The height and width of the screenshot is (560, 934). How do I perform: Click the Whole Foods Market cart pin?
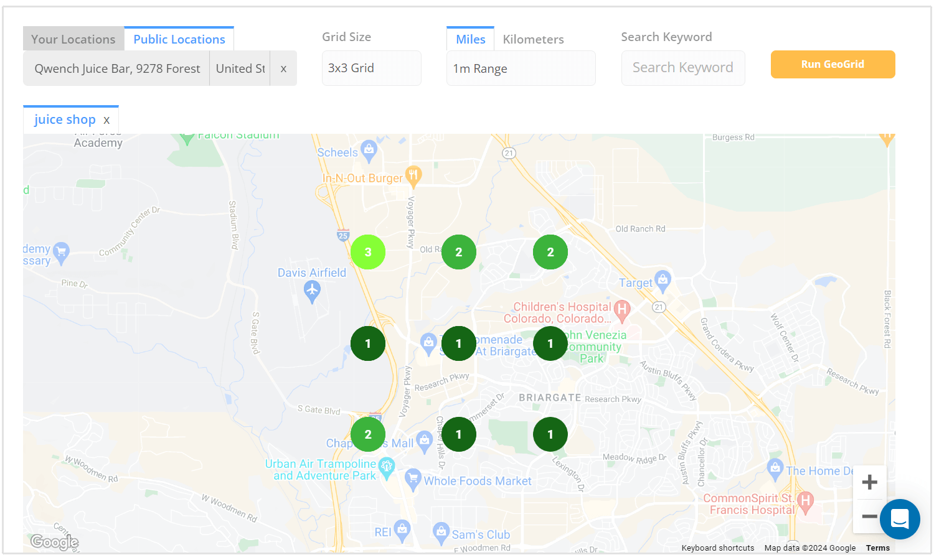(412, 478)
